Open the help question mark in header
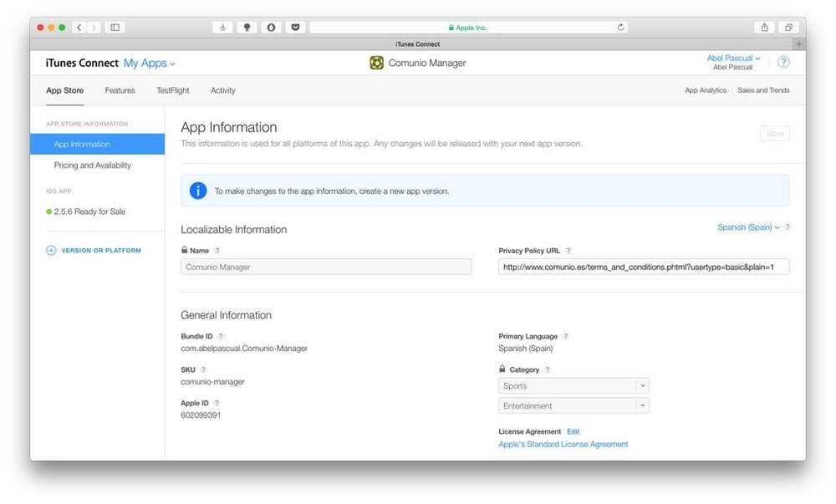Viewport: 836px width, 504px height. [x=783, y=63]
